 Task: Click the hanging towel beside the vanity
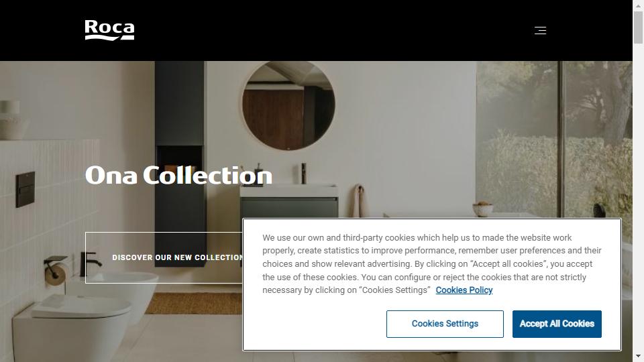(x=360, y=201)
